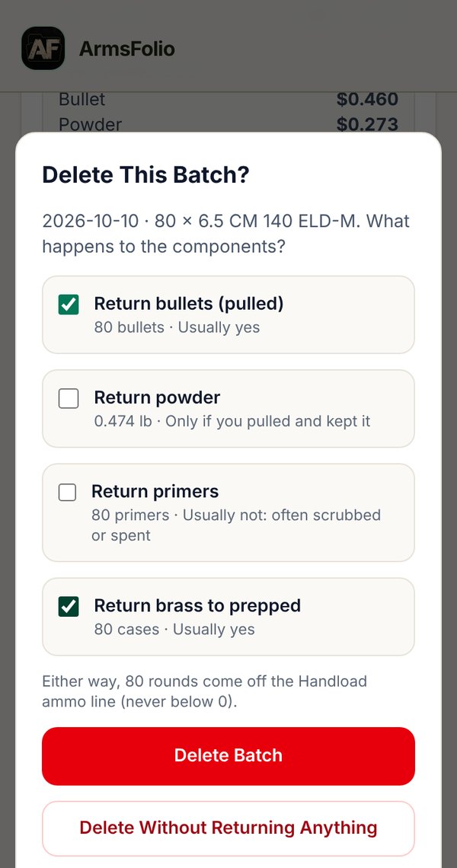Screen dimensions: 457x868
Task: Select the "Return bullets (pulled)" label text
Action: tap(189, 303)
